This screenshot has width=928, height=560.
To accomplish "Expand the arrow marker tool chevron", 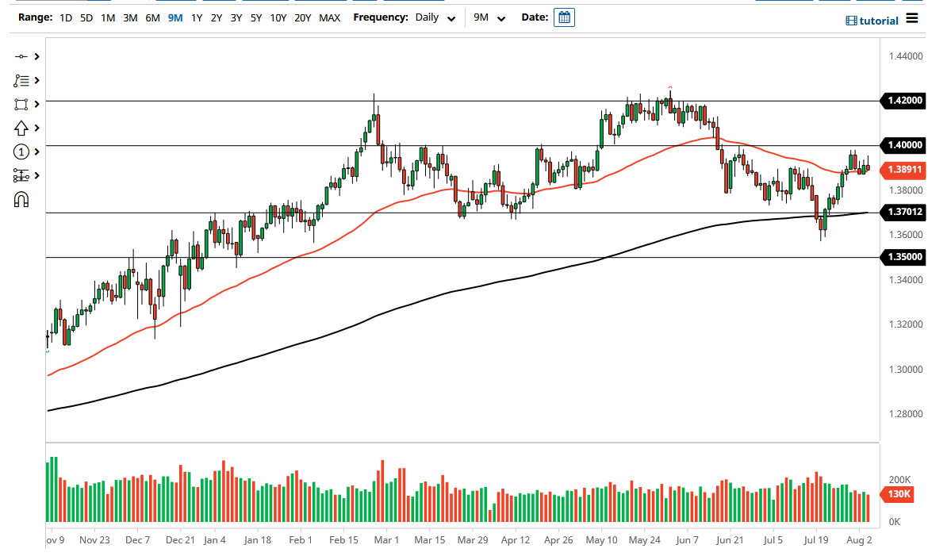I will [36, 128].
